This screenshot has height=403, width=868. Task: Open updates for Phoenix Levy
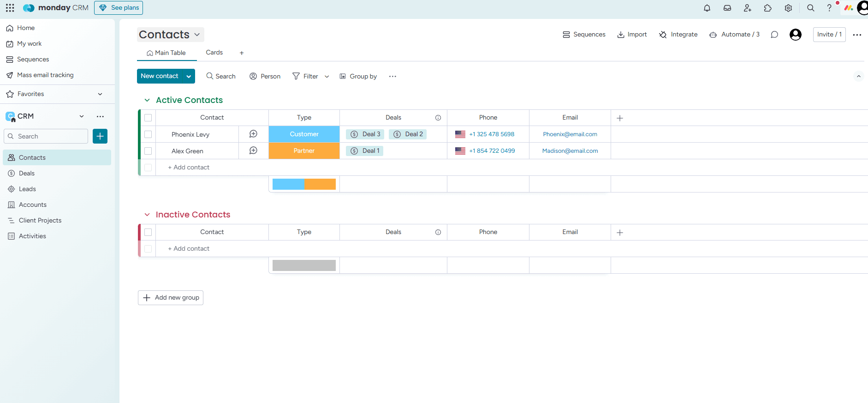coord(253,134)
